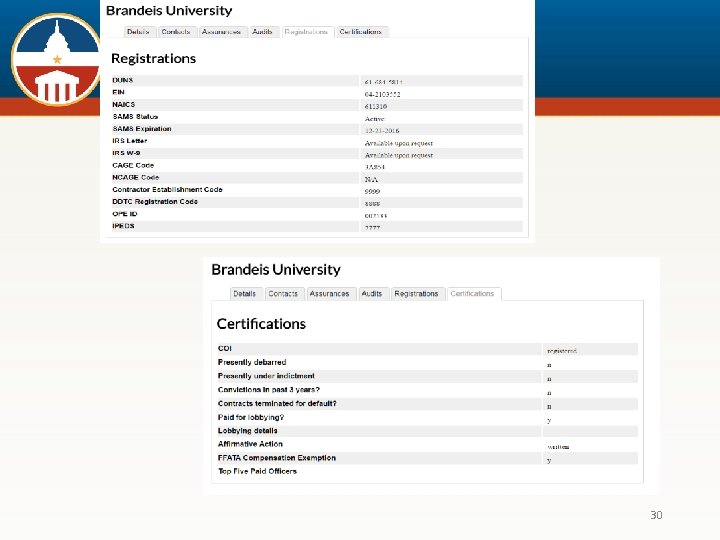
Task: Open Contacts tab in Certifications panel
Action: point(283,293)
